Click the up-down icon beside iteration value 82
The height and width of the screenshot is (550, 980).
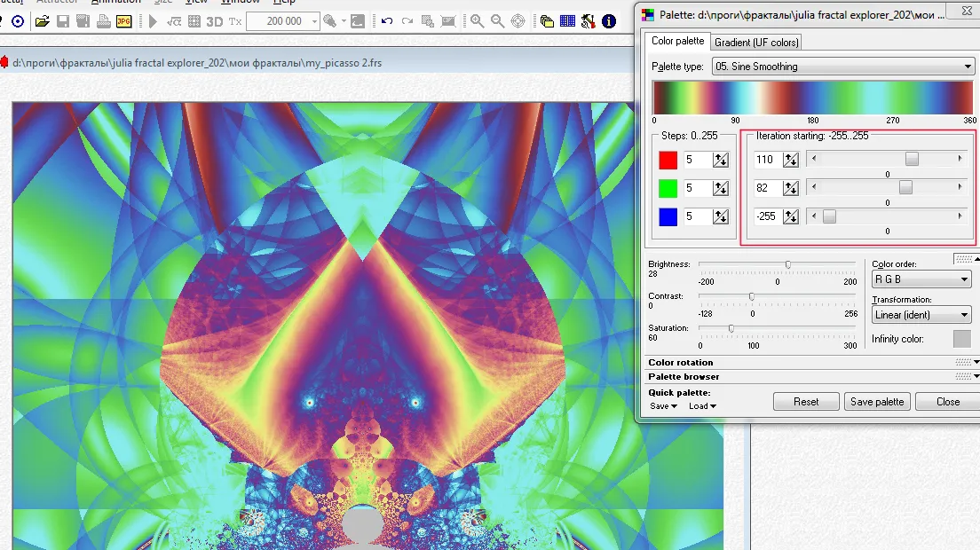pos(791,188)
